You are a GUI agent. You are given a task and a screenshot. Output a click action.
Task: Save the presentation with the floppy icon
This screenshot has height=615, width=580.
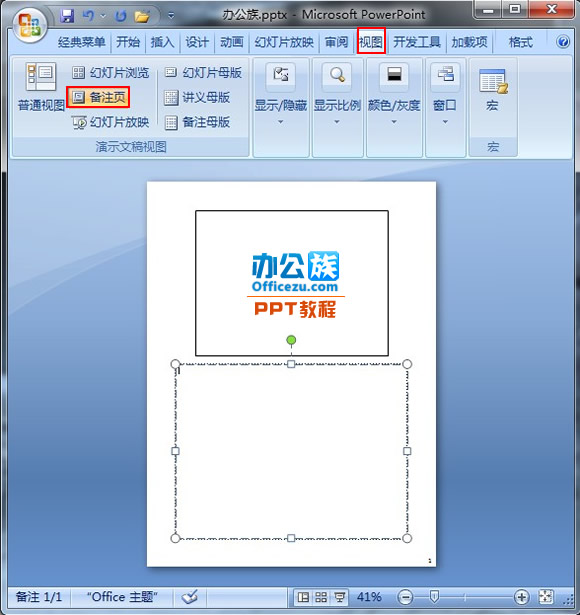[67, 16]
